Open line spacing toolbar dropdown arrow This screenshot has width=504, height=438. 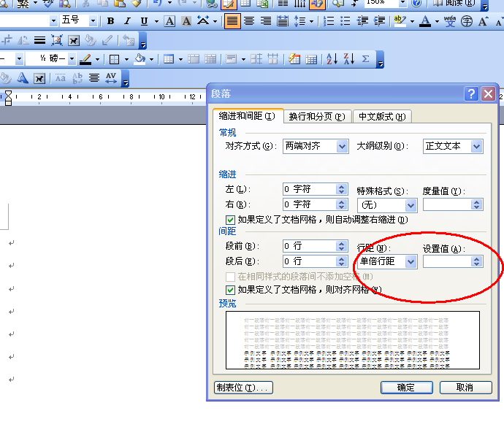[x=311, y=21]
